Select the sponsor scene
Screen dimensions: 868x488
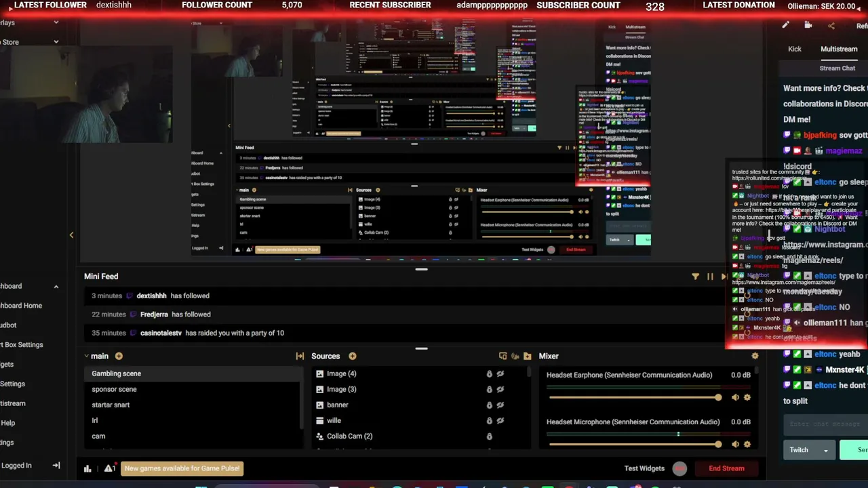(x=193, y=389)
